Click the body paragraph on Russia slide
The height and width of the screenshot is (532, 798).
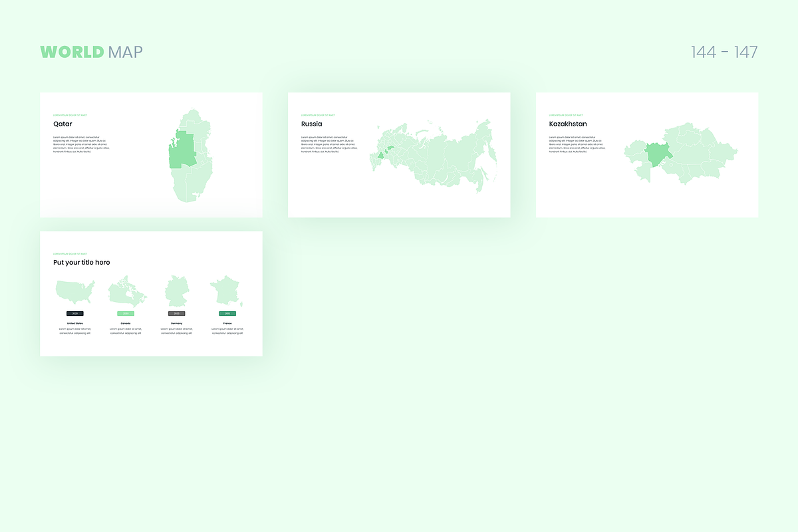[330, 144]
